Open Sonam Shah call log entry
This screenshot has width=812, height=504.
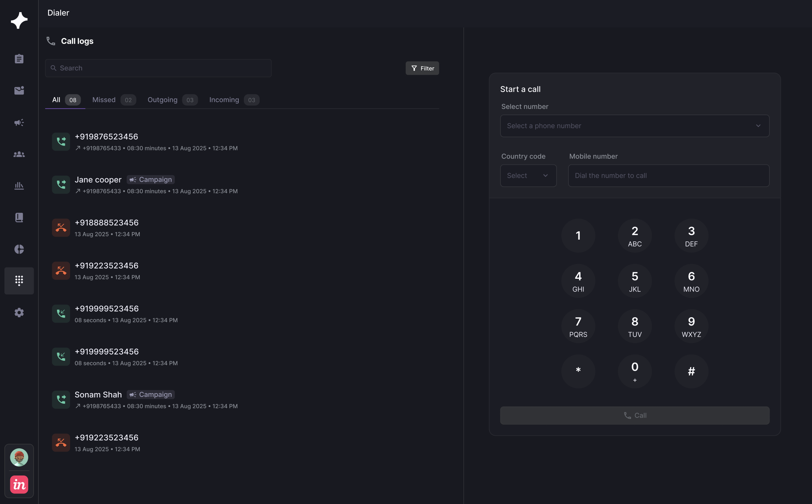click(242, 400)
